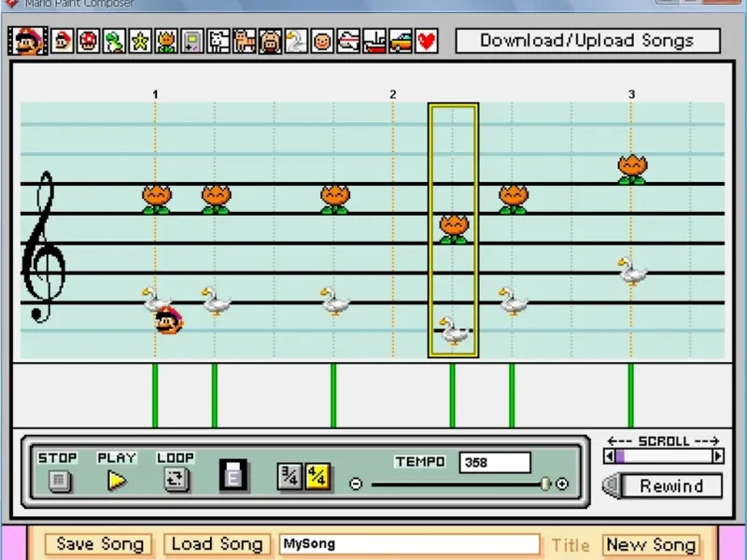Click the measure 3 marker number

coord(632,94)
